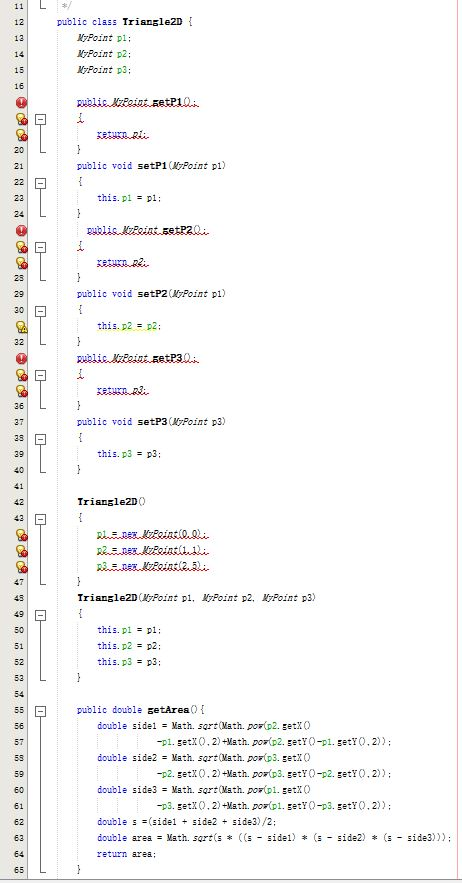The width and height of the screenshot is (462, 883).
Task: Click 'double s =(side1 + side2 + side3)/2;'
Action: click(186, 822)
